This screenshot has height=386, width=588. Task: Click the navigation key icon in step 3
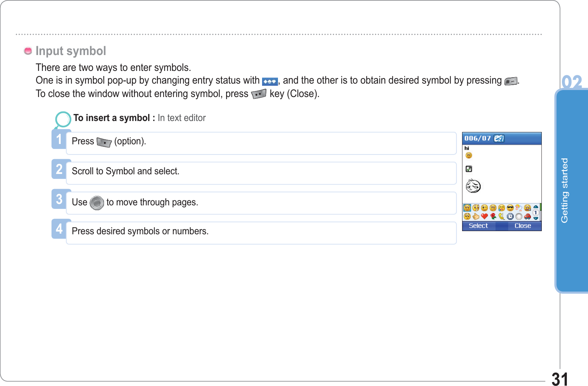click(x=97, y=203)
